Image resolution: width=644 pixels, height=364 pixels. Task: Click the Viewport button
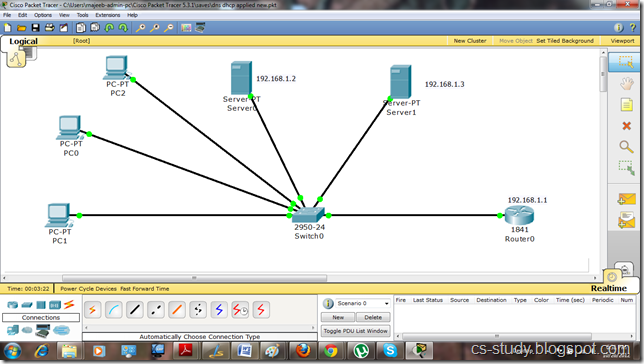point(622,41)
